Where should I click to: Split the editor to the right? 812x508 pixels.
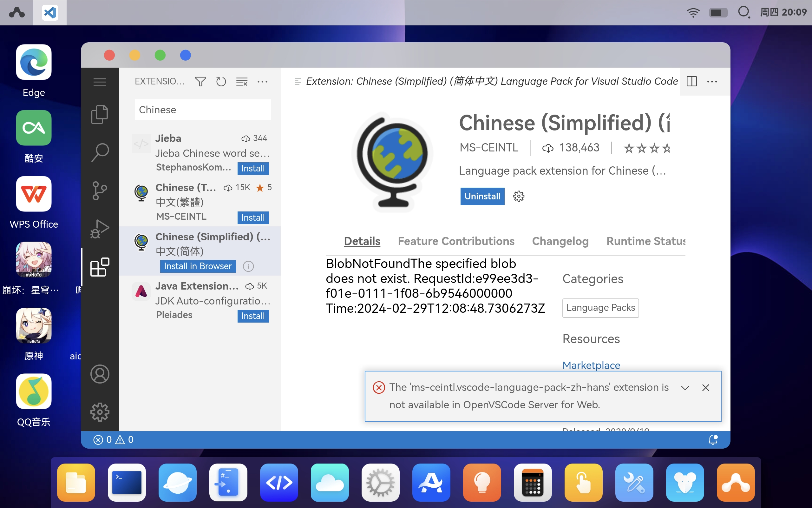point(692,81)
